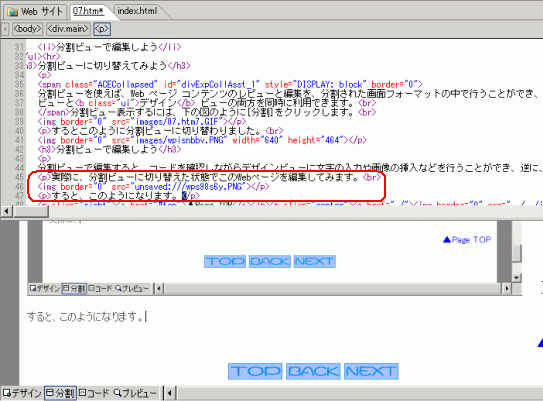Click the small TOP button in the embedded screenshot
The width and height of the screenshot is (543, 401).
click(225, 261)
